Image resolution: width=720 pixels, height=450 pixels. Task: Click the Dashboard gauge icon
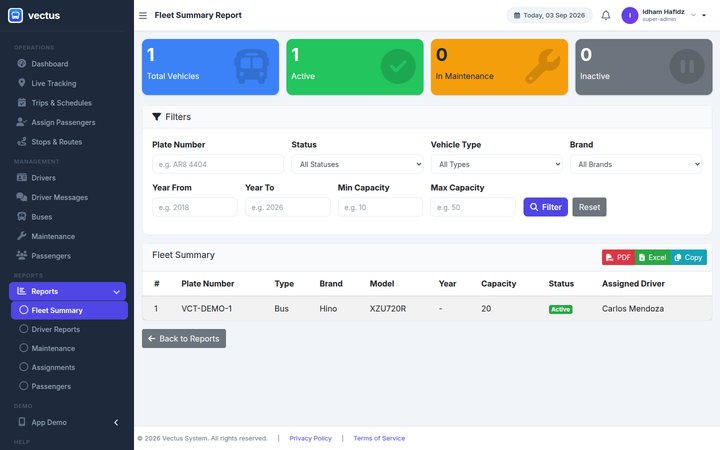click(22, 63)
